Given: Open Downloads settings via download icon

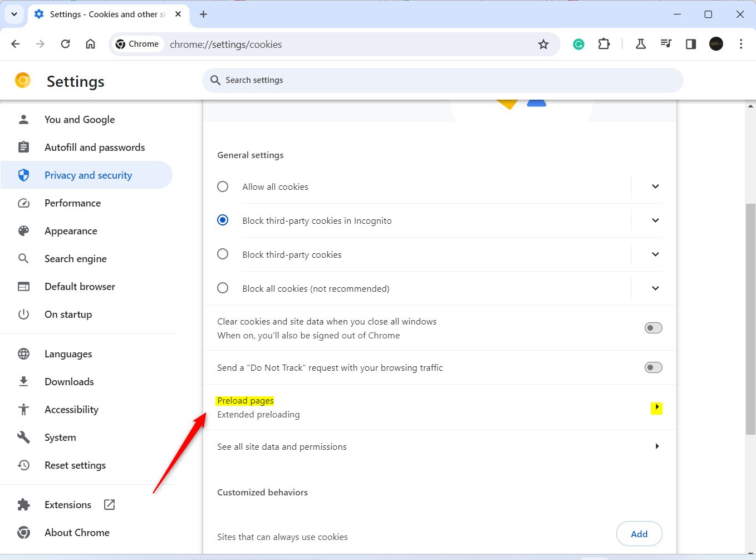Looking at the screenshot, I should pyautogui.click(x=23, y=381).
